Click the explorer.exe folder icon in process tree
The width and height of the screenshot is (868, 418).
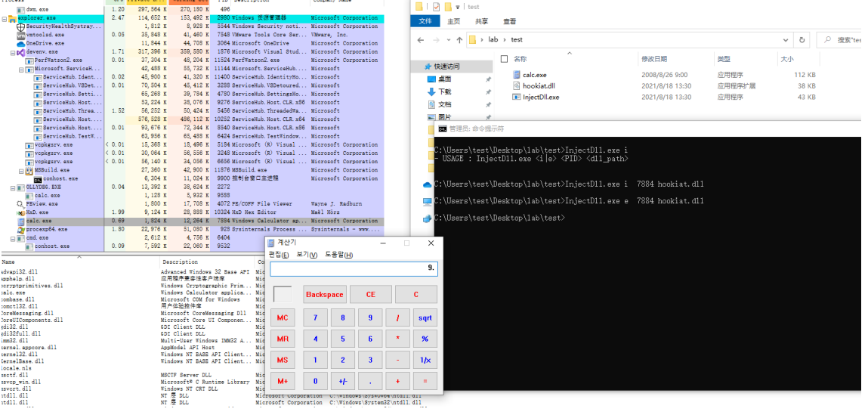[x=13, y=18]
